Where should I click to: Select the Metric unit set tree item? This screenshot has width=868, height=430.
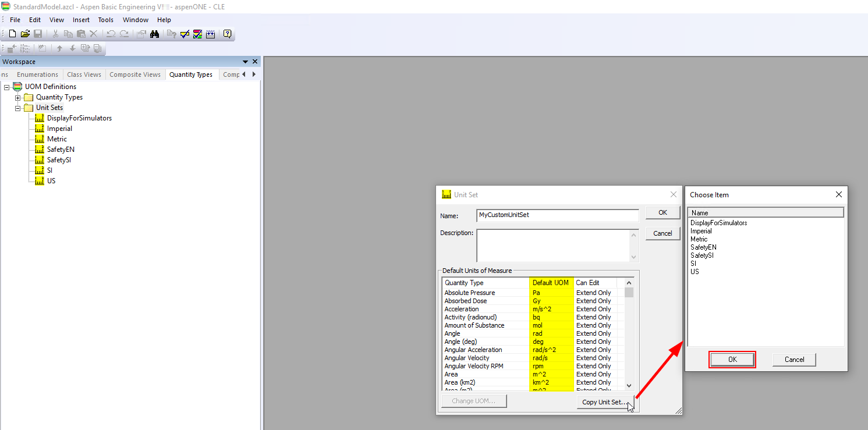tap(57, 139)
